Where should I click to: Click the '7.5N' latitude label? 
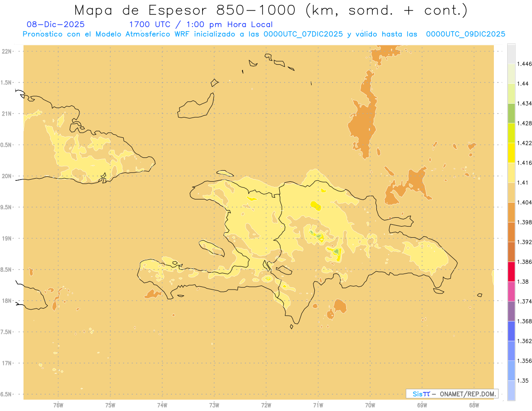point(6,332)
